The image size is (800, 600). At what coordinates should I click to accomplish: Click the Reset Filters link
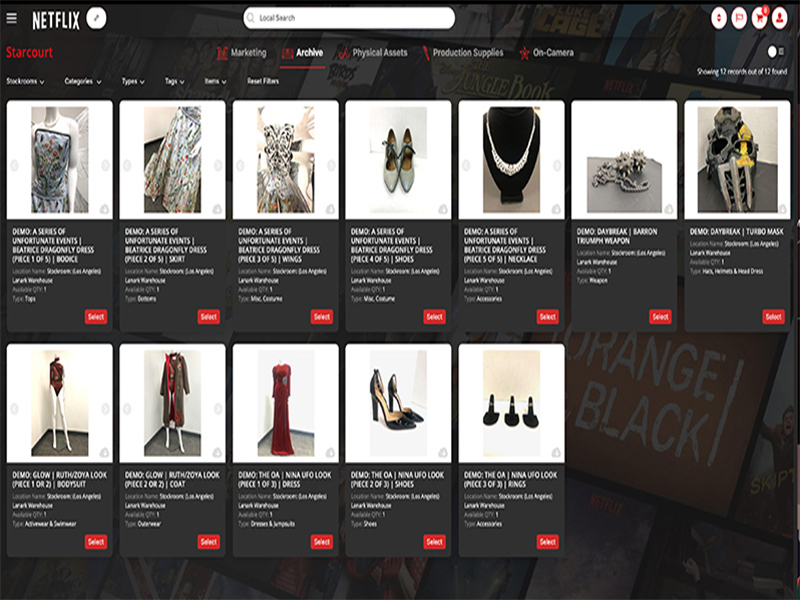pos(263,81)
